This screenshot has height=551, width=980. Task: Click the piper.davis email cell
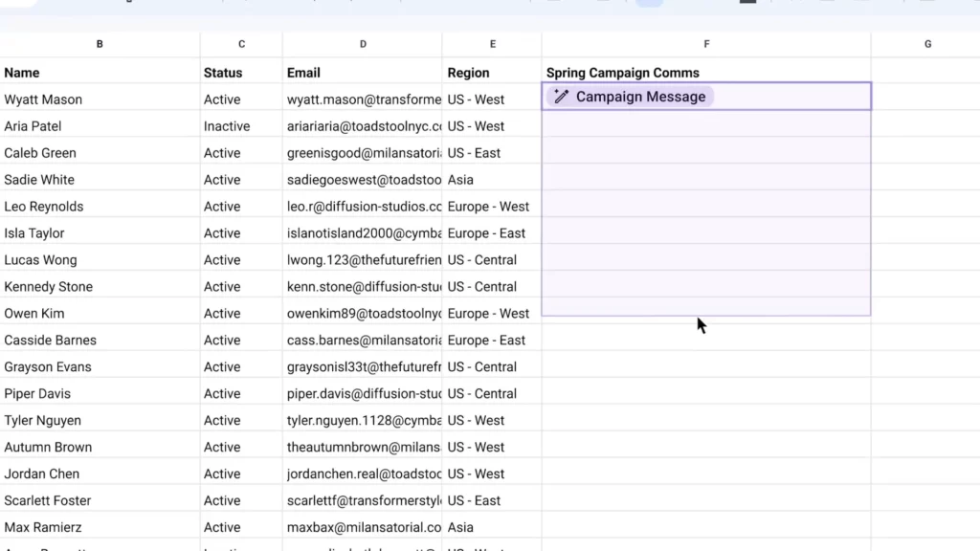363,393
